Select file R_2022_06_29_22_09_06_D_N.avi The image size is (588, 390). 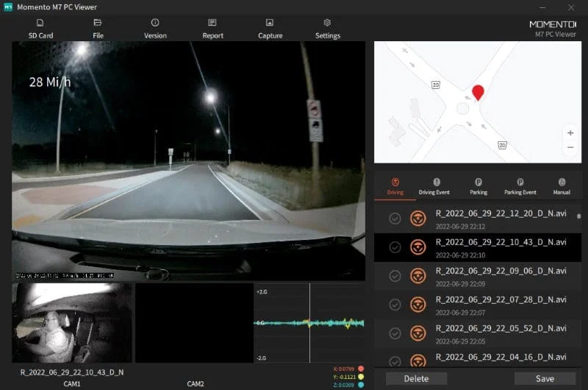tap(477, 276)
